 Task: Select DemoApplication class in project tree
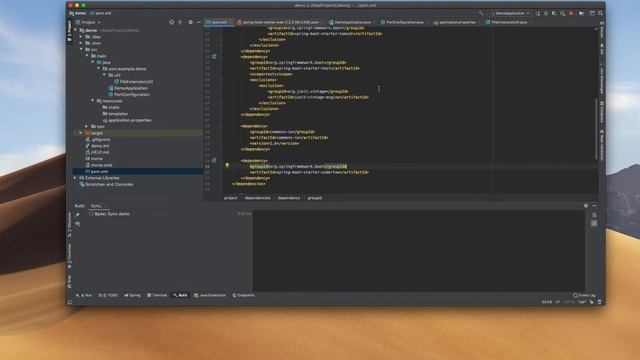(128, 88)
